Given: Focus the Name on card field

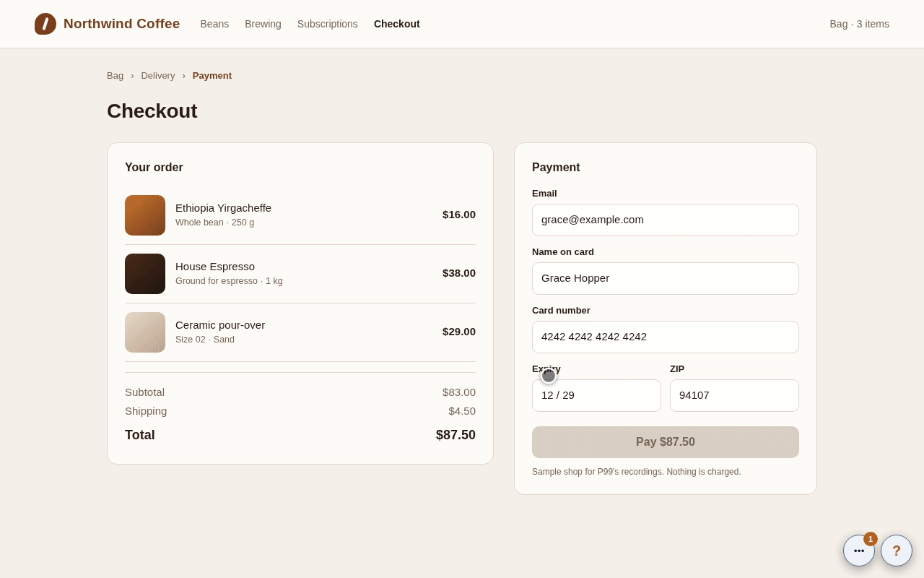Looking at the screenshot, I should coord(666,278).
